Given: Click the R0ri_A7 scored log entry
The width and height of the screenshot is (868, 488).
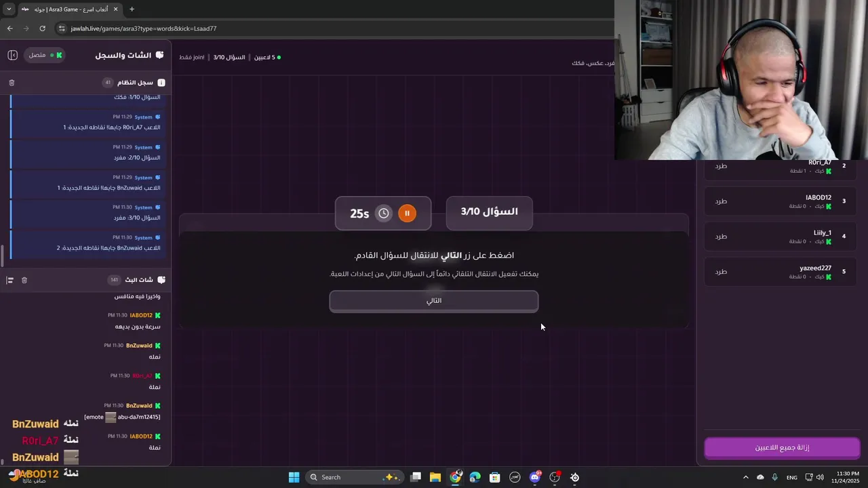Looking at the screenshot, I should 86,122.
